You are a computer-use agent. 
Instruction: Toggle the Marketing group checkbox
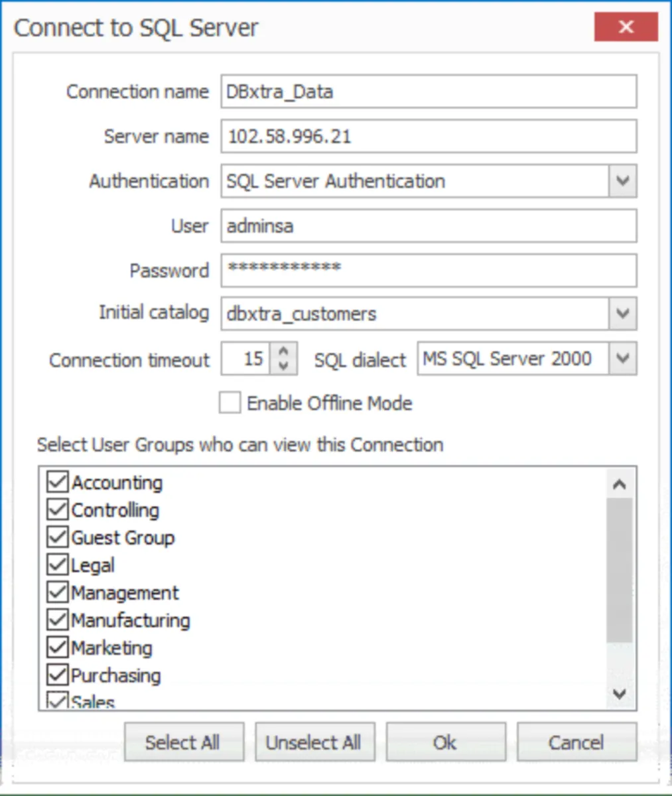point(58,647)
